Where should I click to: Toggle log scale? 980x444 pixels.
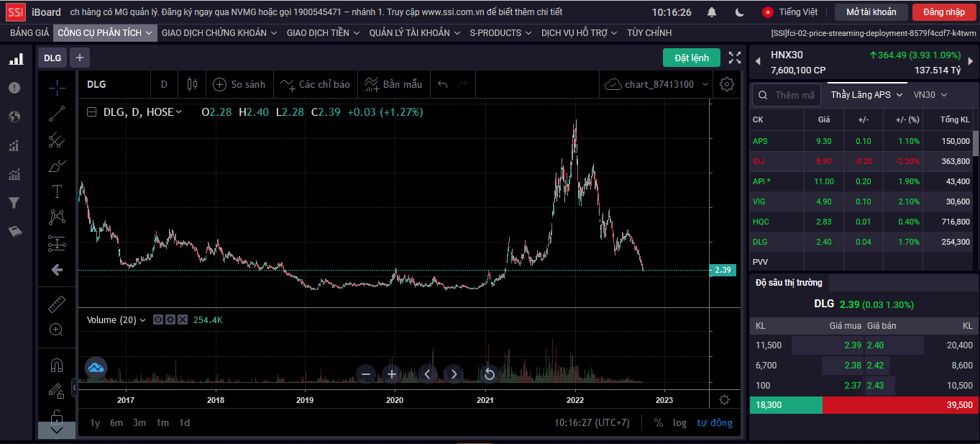679,422
